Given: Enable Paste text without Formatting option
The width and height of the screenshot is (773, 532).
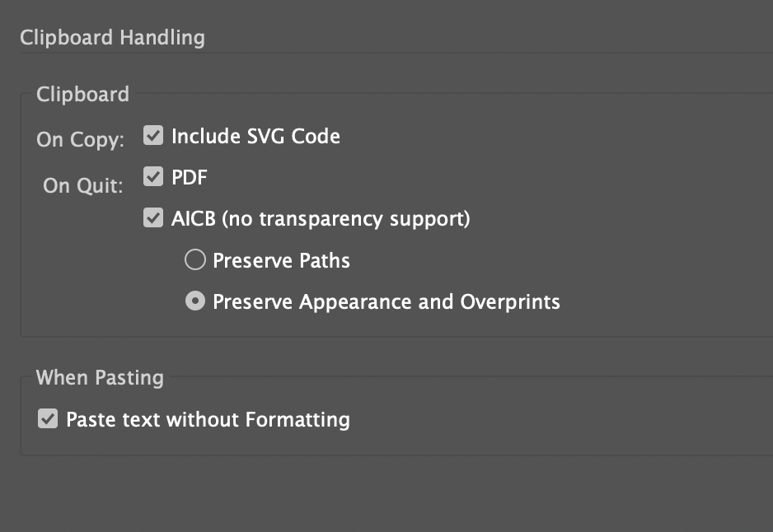Looking at the screenshot, I should click(48, 419).
